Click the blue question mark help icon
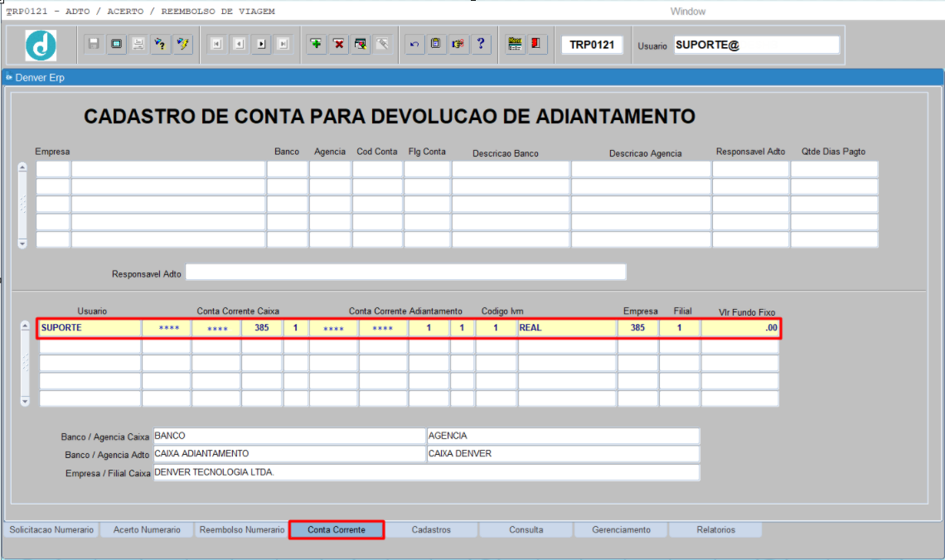Screen dimensions: 945x560 [481, 45]
